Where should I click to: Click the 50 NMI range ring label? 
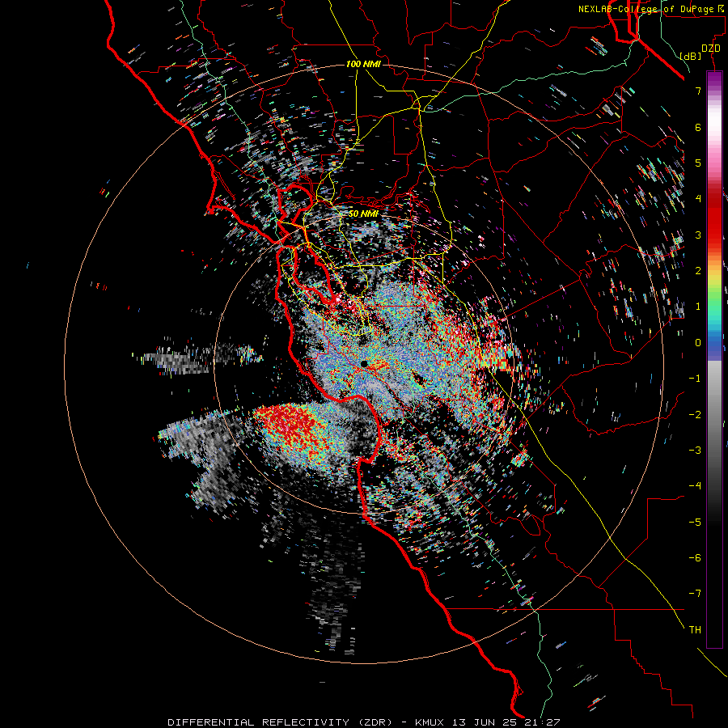pos(363,214)
